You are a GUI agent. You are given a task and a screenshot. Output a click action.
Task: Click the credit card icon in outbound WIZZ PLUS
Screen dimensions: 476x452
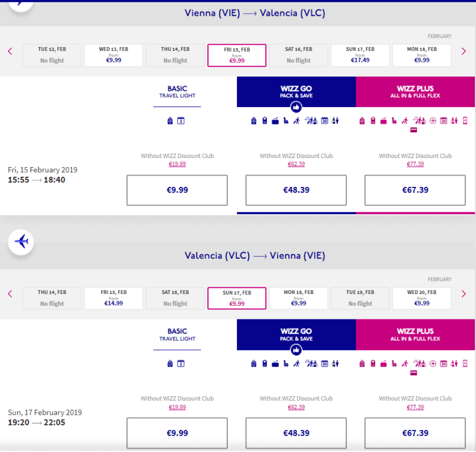pyautogui.click(x=414, y=130)
